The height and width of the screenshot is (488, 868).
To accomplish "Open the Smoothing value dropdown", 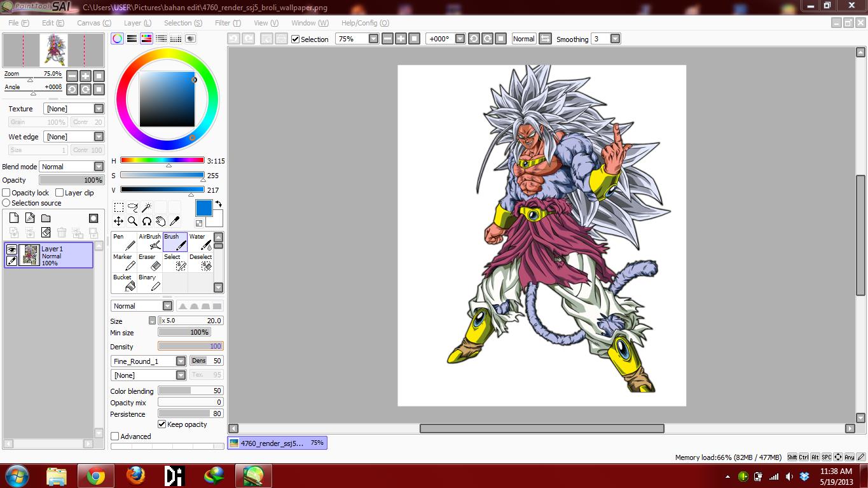I will pos(615,39).
